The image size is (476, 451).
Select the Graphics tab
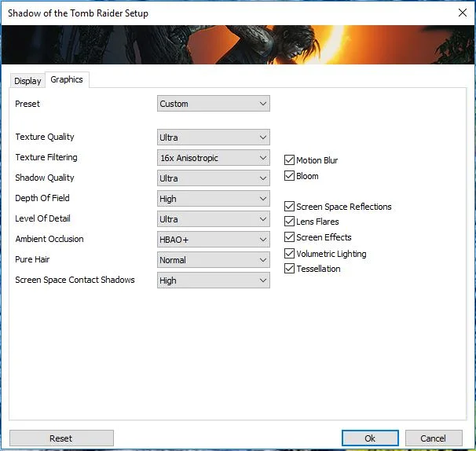67,79
